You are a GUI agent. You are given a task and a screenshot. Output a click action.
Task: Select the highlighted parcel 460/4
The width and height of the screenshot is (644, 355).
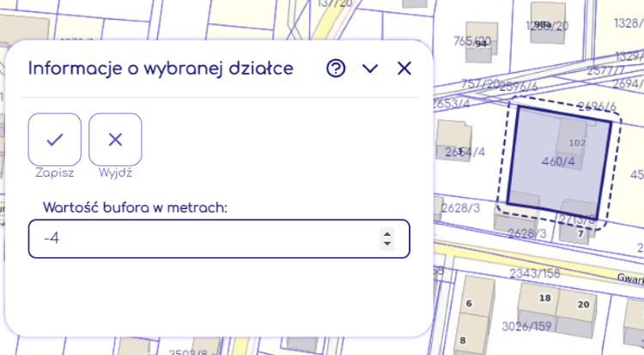coord(557,161)
